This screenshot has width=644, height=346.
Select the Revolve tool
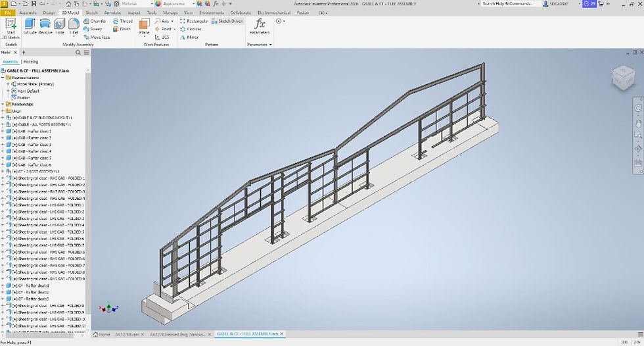pos(45,27)
